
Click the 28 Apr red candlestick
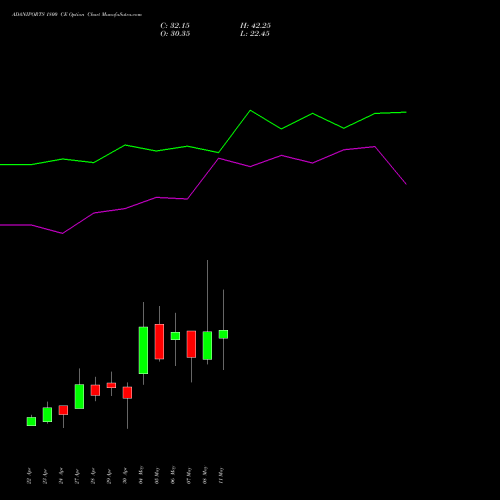tap(95, 390)
